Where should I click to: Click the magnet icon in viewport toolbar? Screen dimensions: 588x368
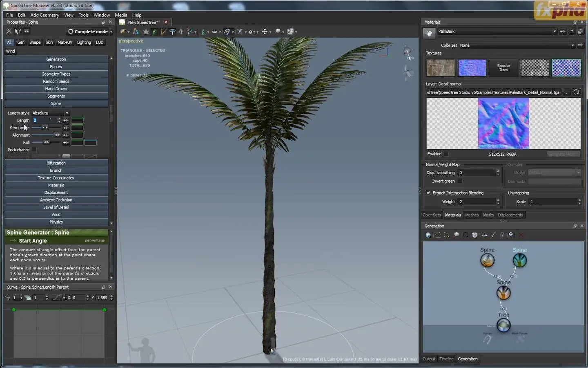pyautogui.click(x=227, y=32)
